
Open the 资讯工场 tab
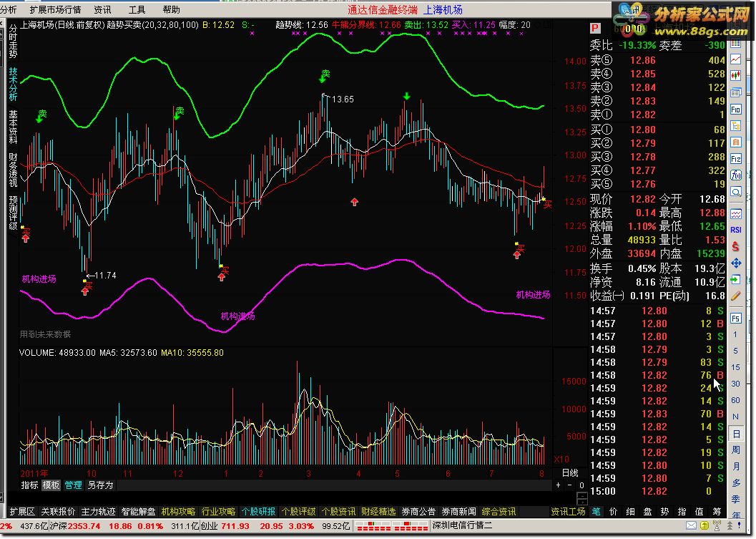(568, 512)
